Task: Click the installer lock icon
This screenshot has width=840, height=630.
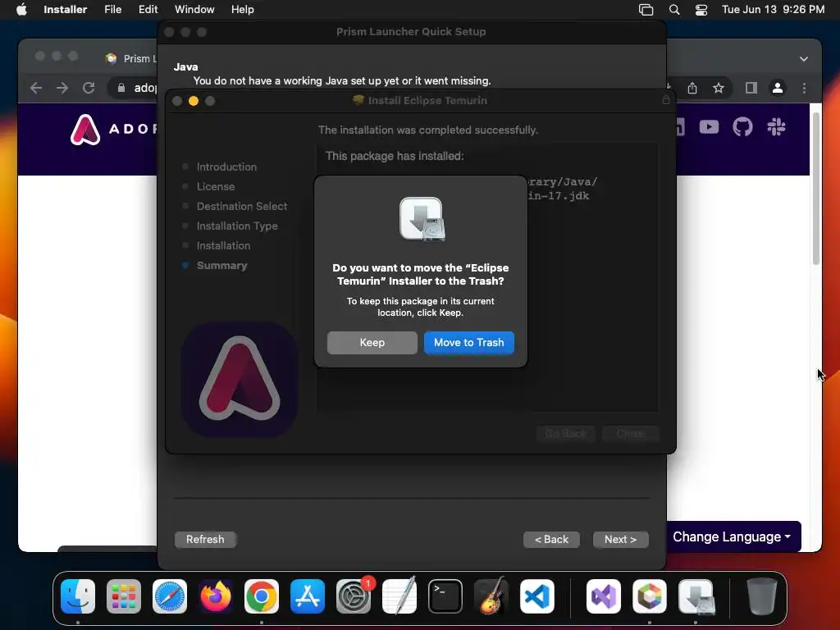Action: (665, 99)
